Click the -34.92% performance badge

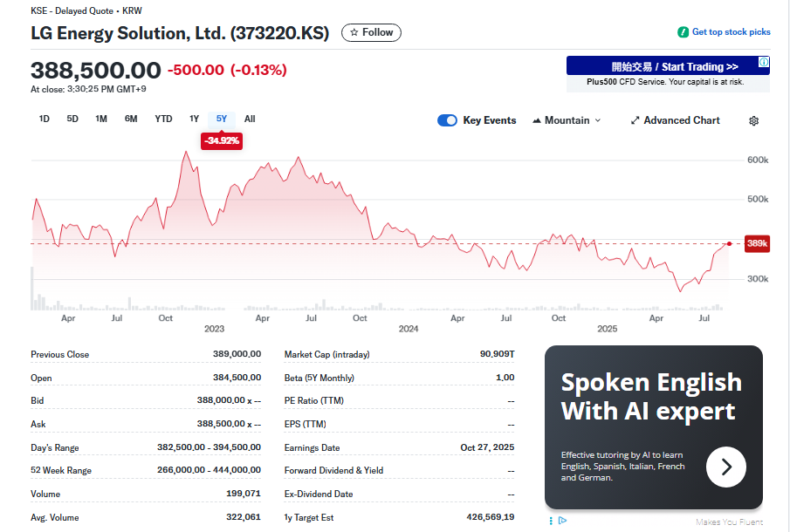221,140
